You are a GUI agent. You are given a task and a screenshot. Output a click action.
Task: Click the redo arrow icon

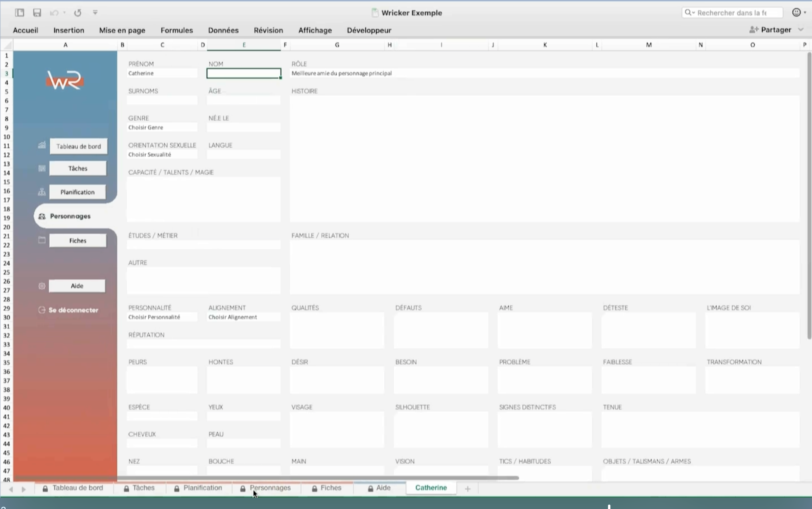point(78,13)
